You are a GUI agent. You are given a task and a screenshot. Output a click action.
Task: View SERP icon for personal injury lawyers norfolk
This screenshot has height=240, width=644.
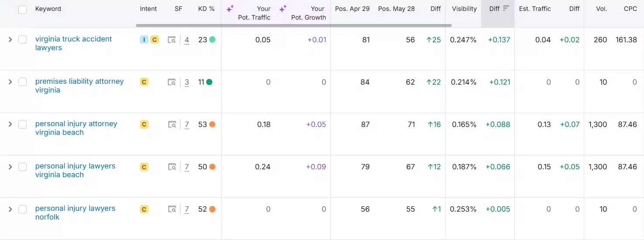coord(172,209)
